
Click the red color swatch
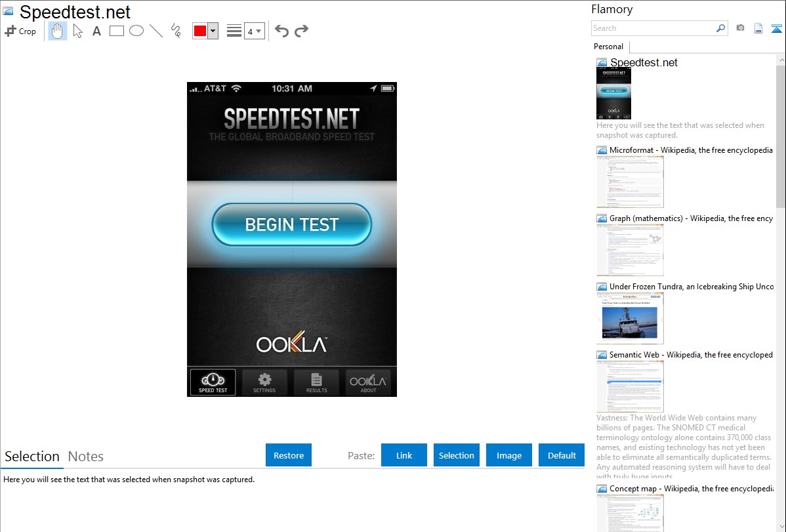click(x=200, y=31)
